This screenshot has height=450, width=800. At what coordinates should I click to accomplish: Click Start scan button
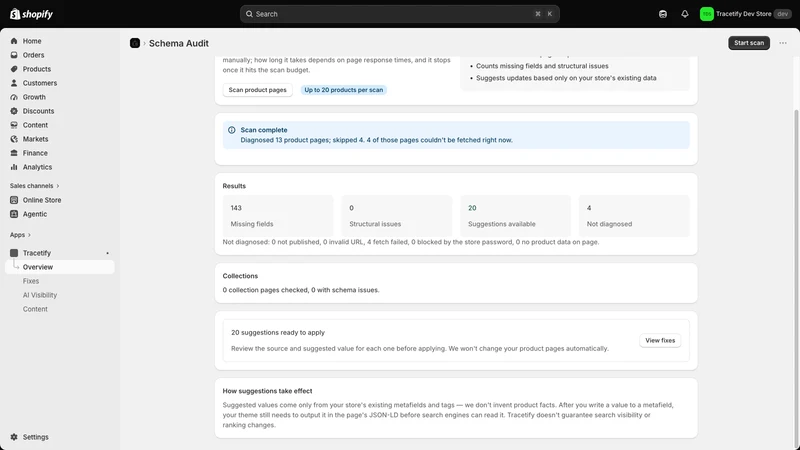[748, 43]
